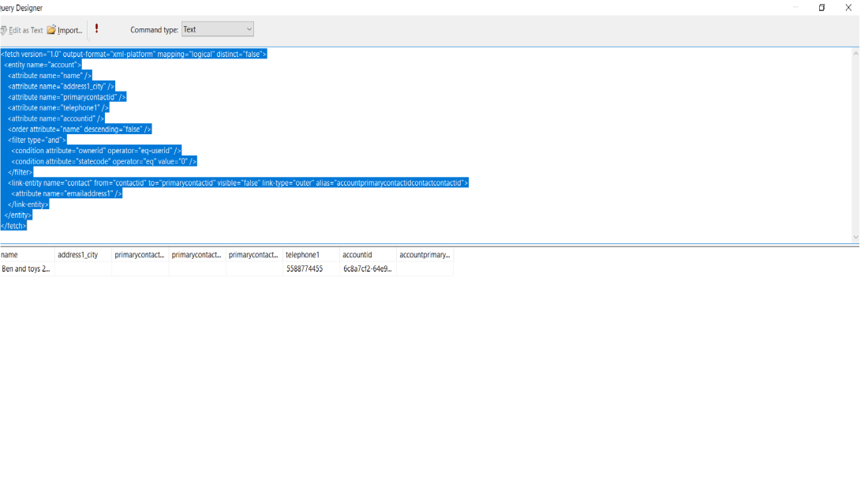Click the scrollbar down arrow icon
Screen dimensions: 868x488
click(x=855, y=238)
